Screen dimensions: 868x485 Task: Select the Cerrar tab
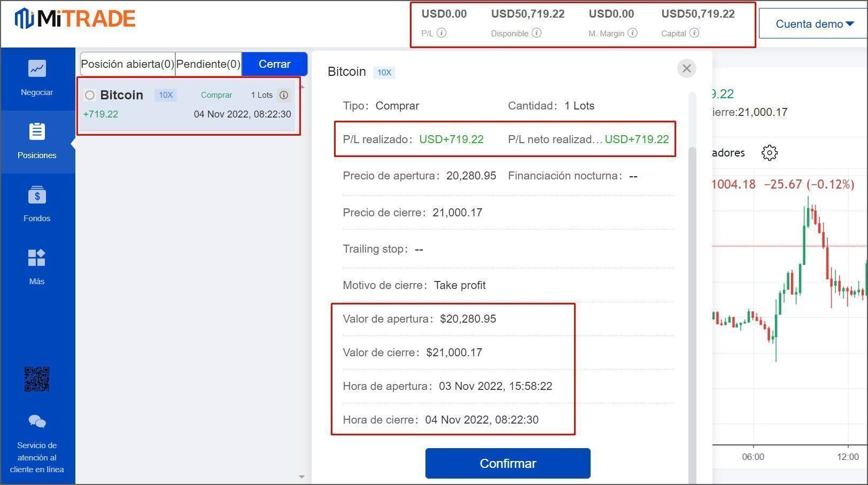point(274,64)
